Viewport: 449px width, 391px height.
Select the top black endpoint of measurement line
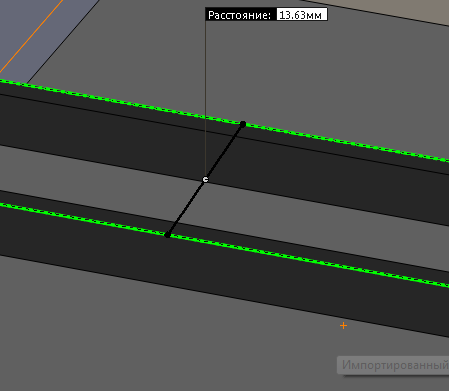(x=243, y=124)
